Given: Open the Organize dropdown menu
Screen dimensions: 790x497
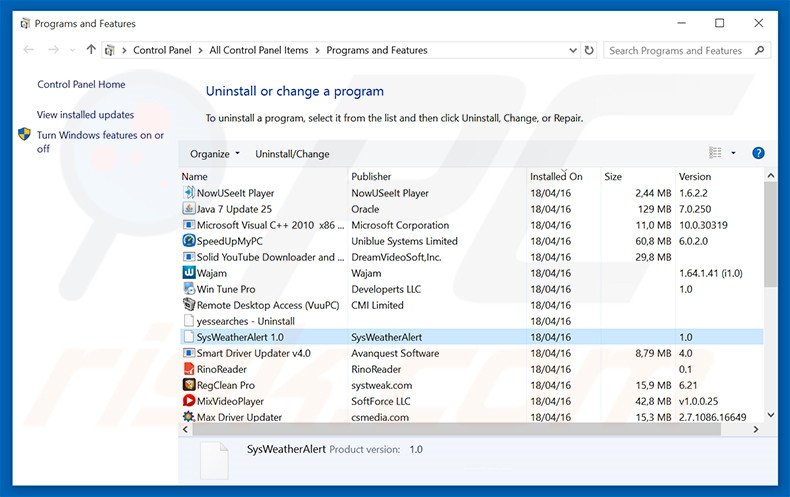Looking at the screenshot, I should tap(215, 154).
